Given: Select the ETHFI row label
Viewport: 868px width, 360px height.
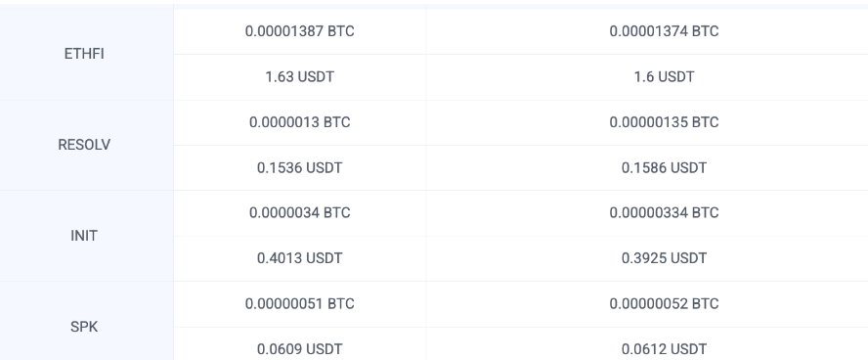Looking at the screenshot, I should pyautogui.click(x=84, y=54).
